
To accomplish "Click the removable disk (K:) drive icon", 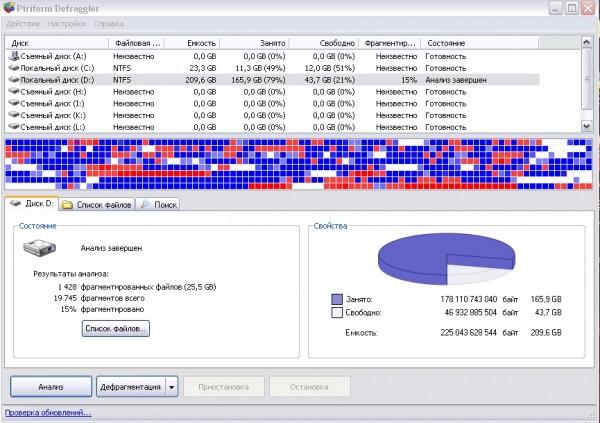I will click(x=14, y=115).
